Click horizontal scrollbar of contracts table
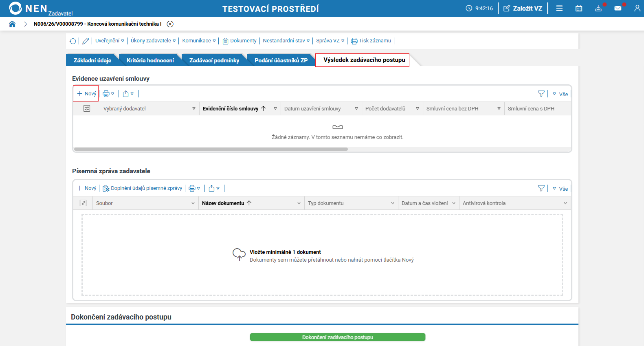Screen dimensions: 644x346 click(x=211, y=149)
